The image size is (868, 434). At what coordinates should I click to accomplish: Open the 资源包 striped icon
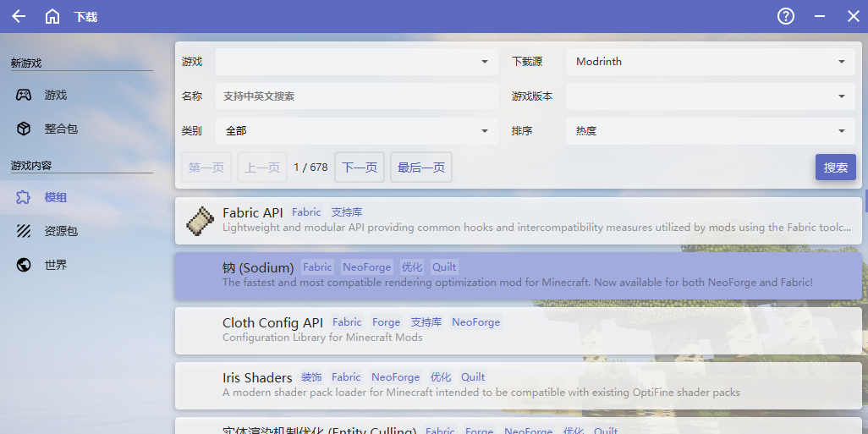(24, 231)
